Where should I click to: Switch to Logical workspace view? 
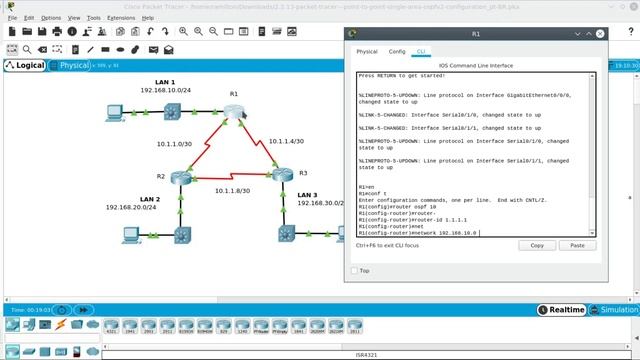pos(25,65)
